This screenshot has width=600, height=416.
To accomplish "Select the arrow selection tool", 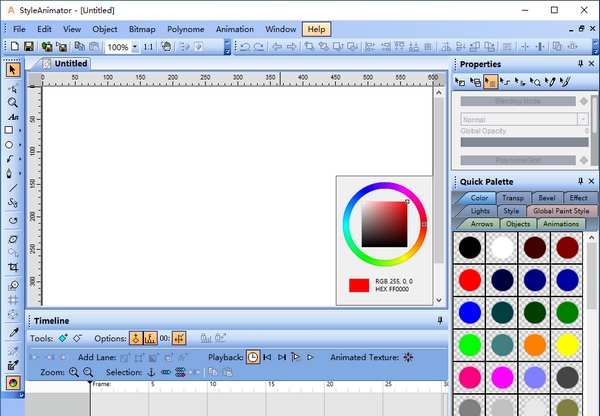I will click(x=12, y=70).
